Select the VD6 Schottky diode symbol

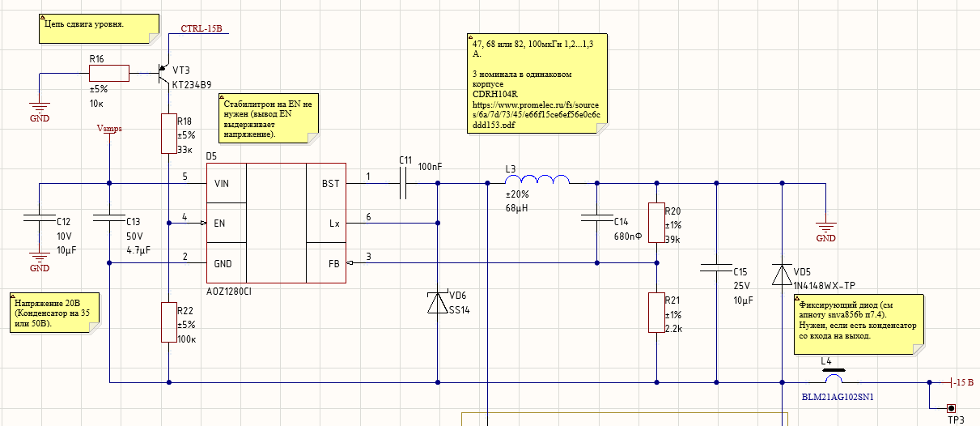pos(438,303)
